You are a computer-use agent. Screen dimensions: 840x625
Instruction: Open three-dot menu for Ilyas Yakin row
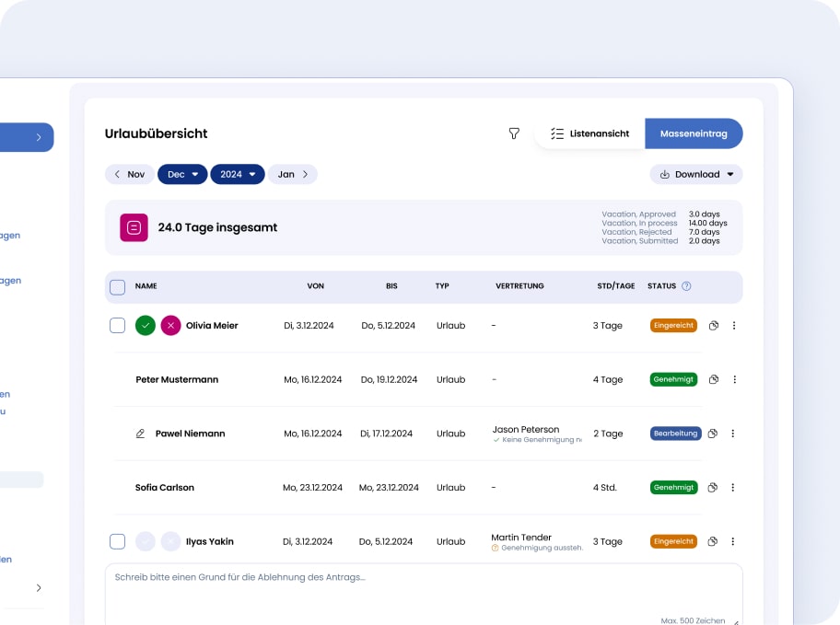click(x=734, y=541)
